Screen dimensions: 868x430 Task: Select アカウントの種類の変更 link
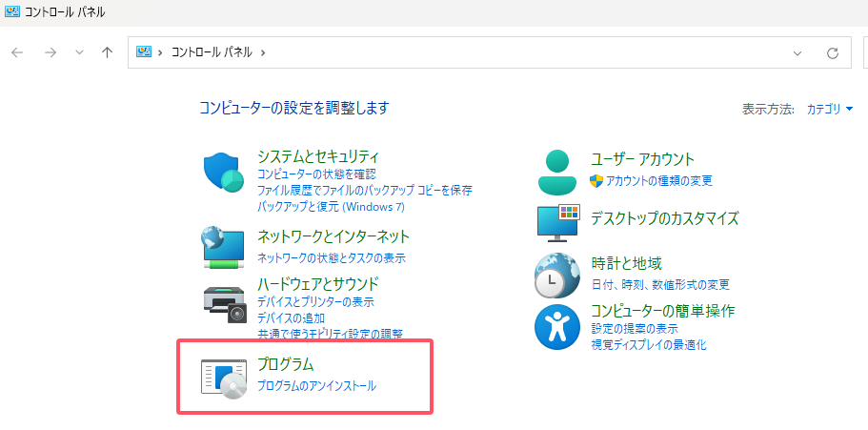(658, 180)
